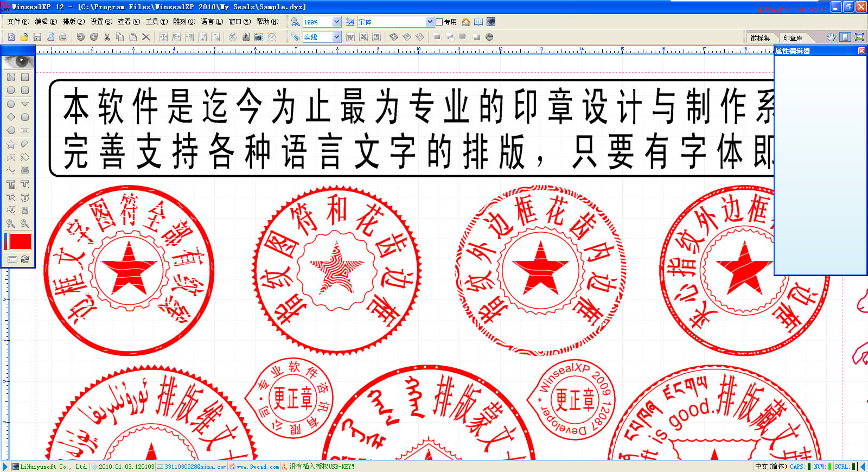Viewport: 868px width, 472px height.
Task: Click the camera capture icon in toolbar
Action: 259,37
